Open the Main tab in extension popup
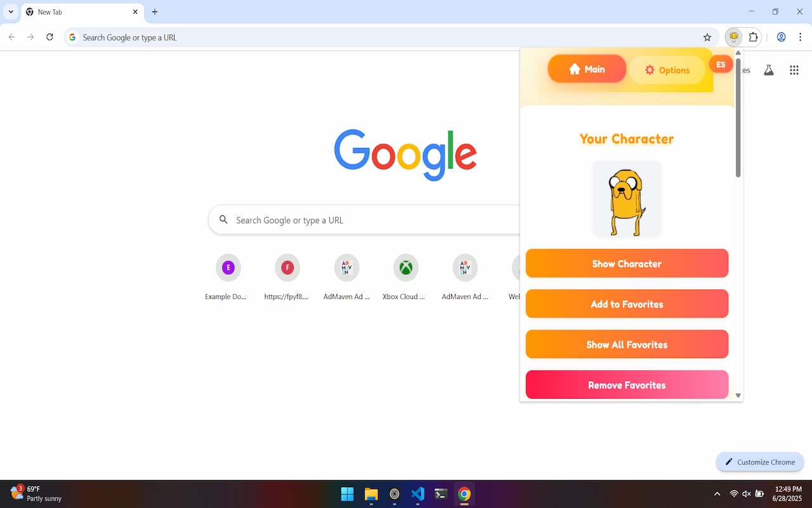The width and height of the screenshot is (812, 508). point(587,69)
